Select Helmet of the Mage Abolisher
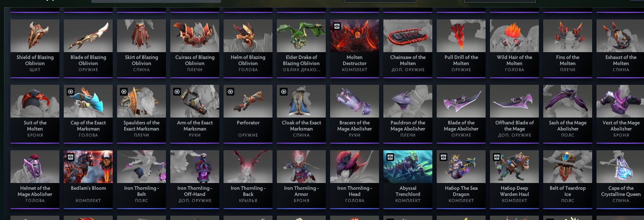Screen dimensions: 644x220 (x=35, y=179)
